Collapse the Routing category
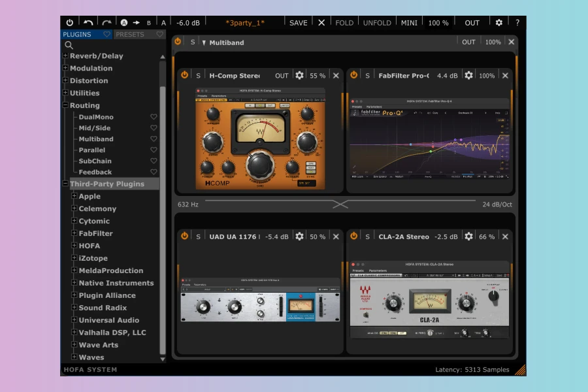This screenshot has height=392, width=588. pyautogui.click(x=65, y=105)
